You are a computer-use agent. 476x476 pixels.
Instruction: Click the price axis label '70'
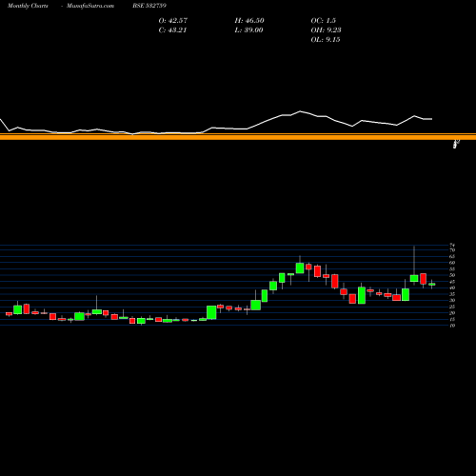click(452, 250)
